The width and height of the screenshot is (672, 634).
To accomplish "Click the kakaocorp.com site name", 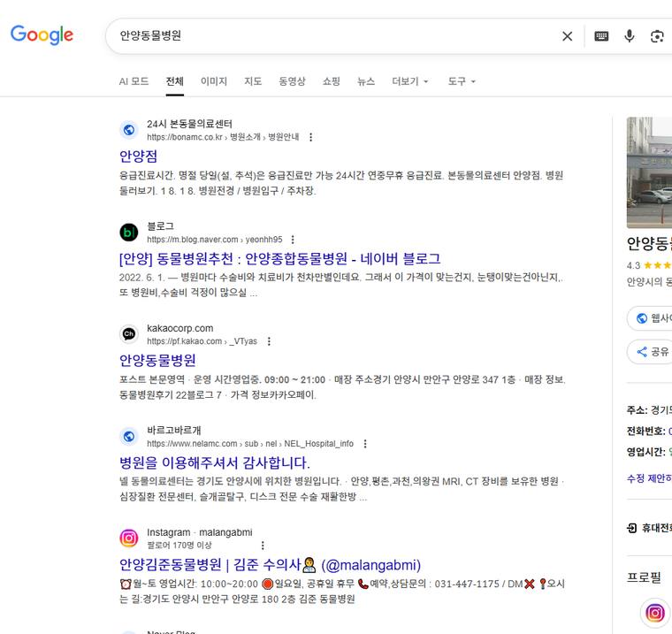I will click(180, 328).
